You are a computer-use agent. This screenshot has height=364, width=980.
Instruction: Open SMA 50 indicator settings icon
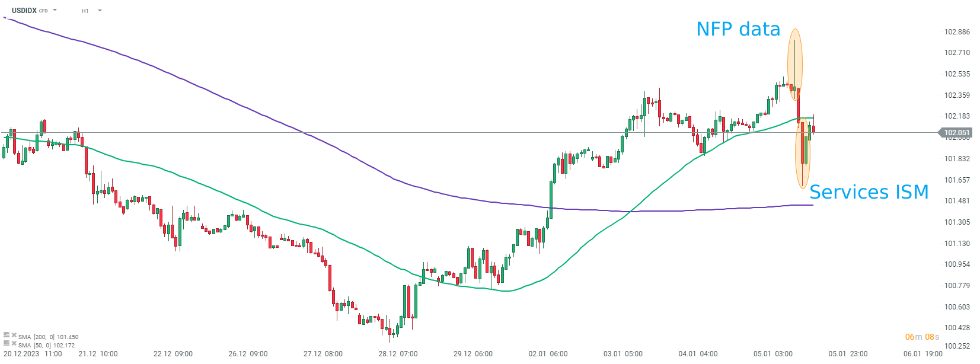point(7,343)
